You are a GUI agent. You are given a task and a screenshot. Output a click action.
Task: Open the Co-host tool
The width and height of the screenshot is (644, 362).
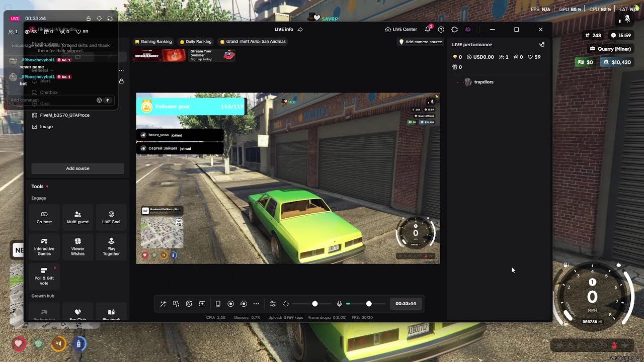44,217
